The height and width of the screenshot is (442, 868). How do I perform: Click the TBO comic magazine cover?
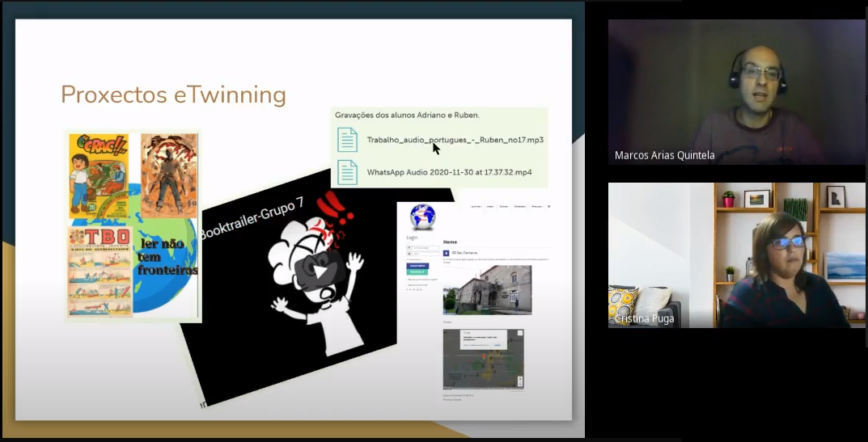[x=100, y=271]
